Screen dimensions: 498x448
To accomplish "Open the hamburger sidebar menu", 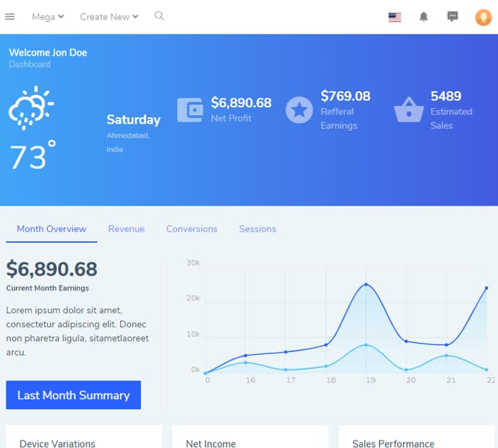I will pyautogui.click(x=10, y=16).
